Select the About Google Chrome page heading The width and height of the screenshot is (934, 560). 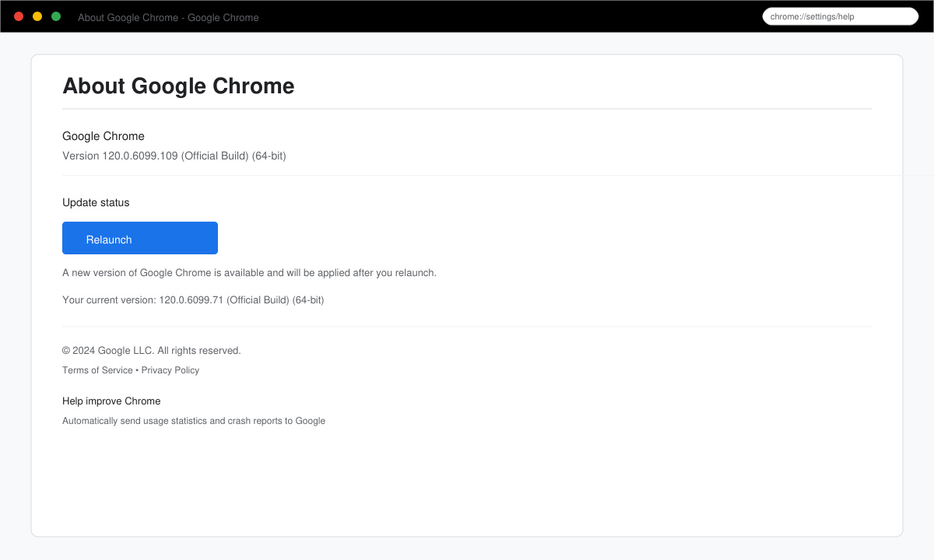click(x=178, y=86)
